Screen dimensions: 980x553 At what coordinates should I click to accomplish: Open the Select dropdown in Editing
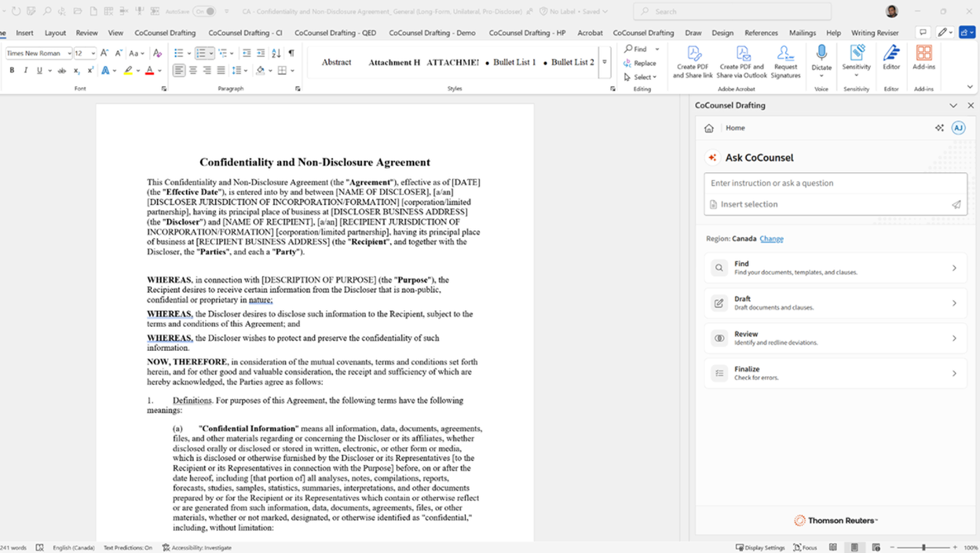click(x=640, y=77)
